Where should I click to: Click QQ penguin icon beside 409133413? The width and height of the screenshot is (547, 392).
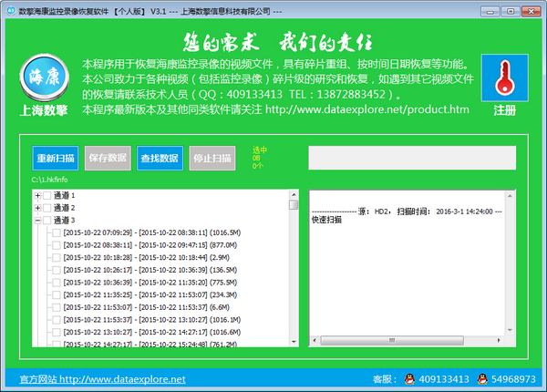tap(409, 378)
